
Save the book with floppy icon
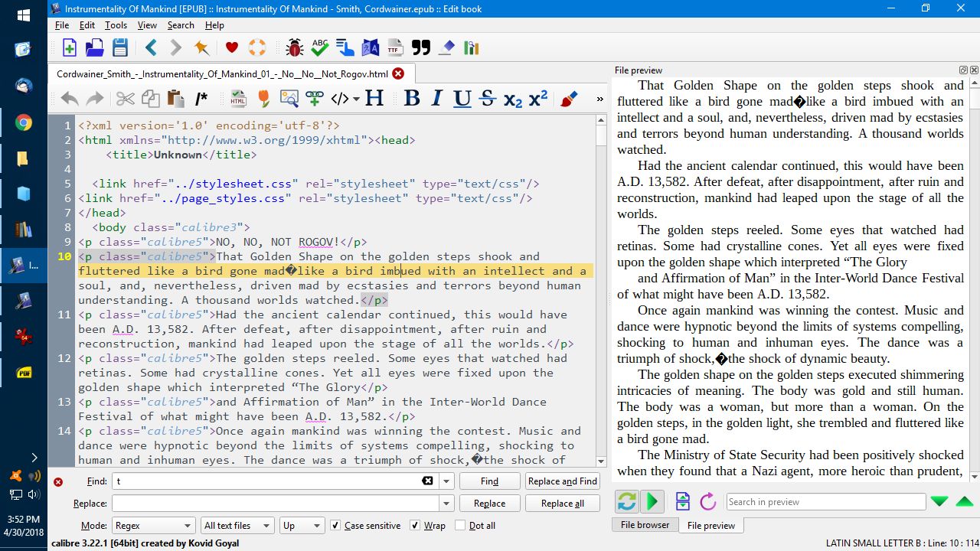point(120,48)
